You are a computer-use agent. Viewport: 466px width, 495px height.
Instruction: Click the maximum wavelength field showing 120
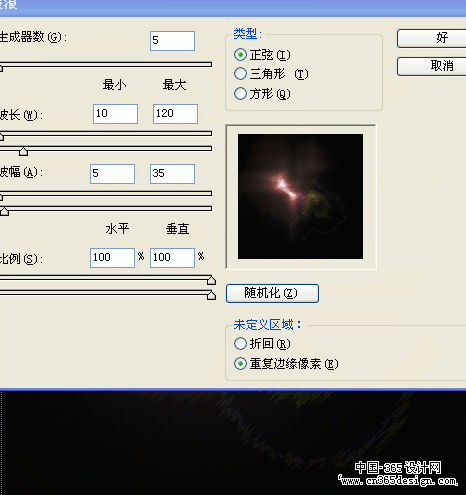point(175,114)
